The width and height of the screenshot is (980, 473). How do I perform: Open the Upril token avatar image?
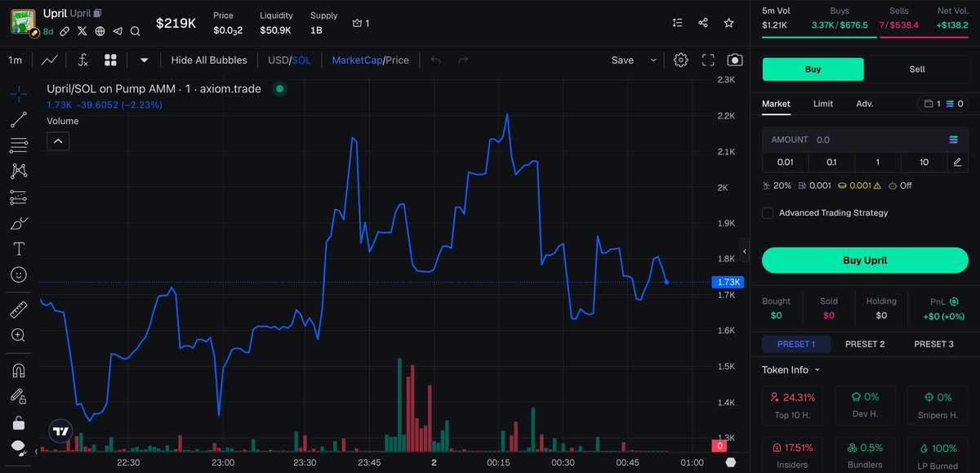tap(24, 22)
